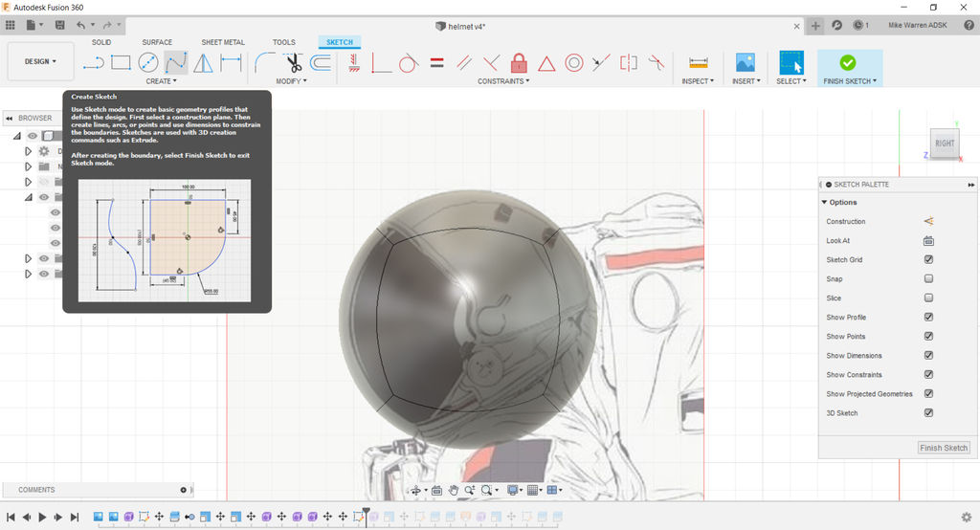Switch to the SURFACE tab

point(157,42)
